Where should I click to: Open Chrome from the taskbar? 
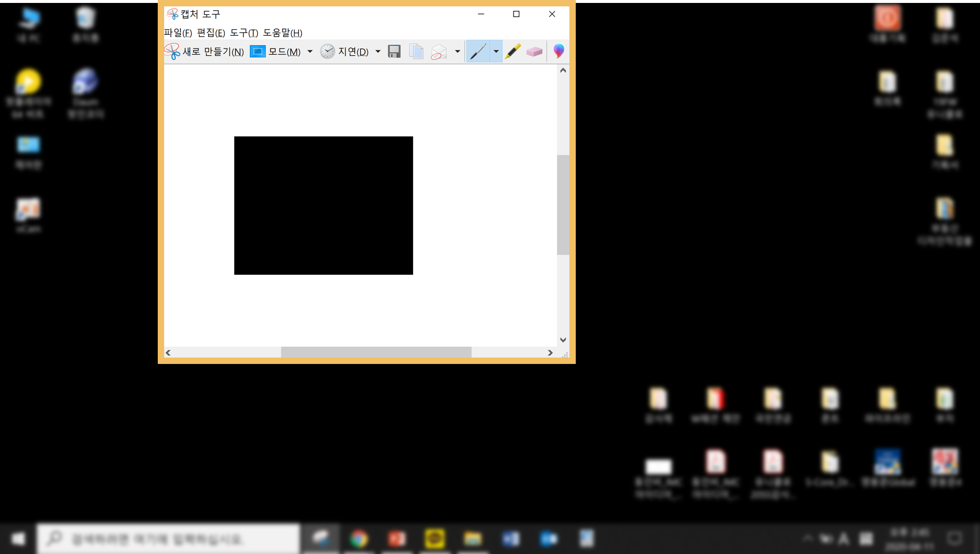359,538
